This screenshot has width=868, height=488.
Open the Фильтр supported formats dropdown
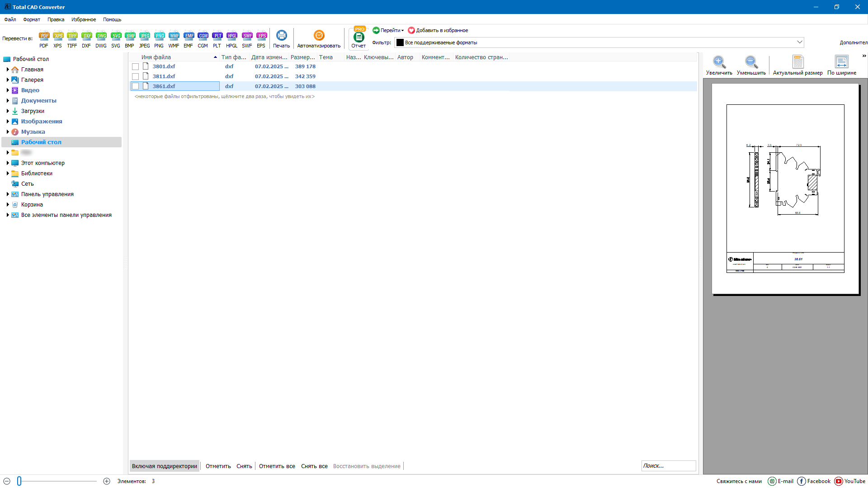[799, 42]
